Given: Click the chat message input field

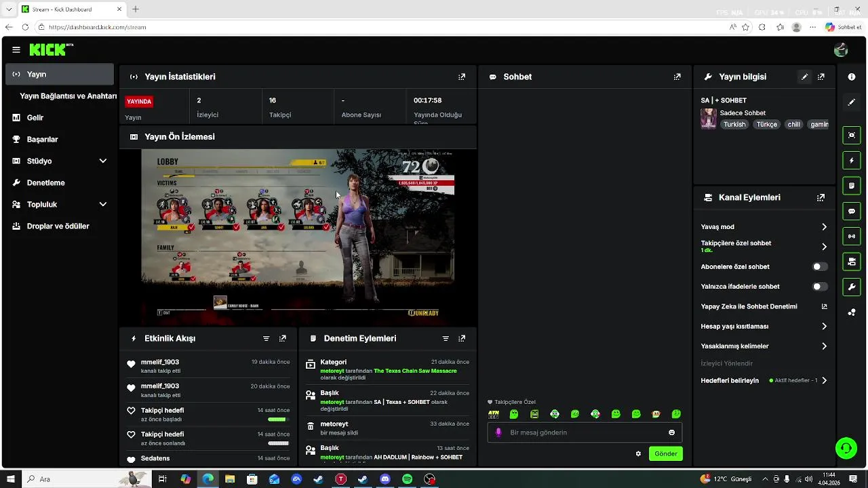Looking at the screenshot, I should (x=585, y=432).
